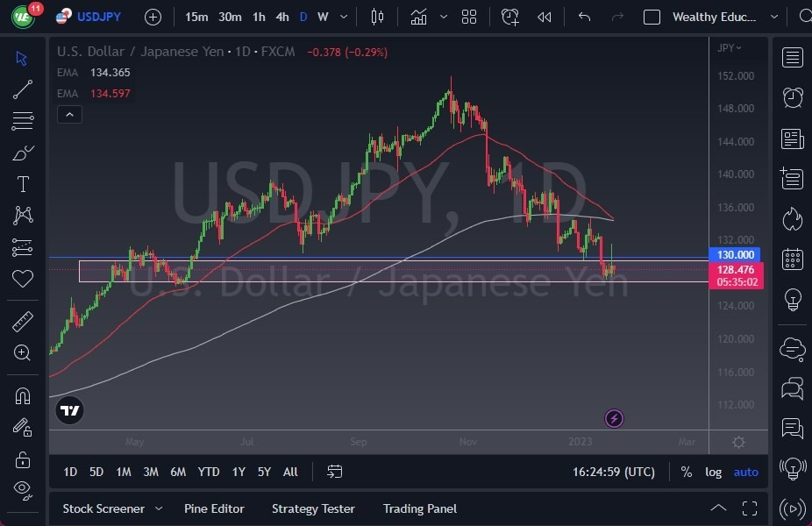This screenshot has width=812, height=526.
Task: Toggle logarithmic price scale
Action: pos(714,472)
